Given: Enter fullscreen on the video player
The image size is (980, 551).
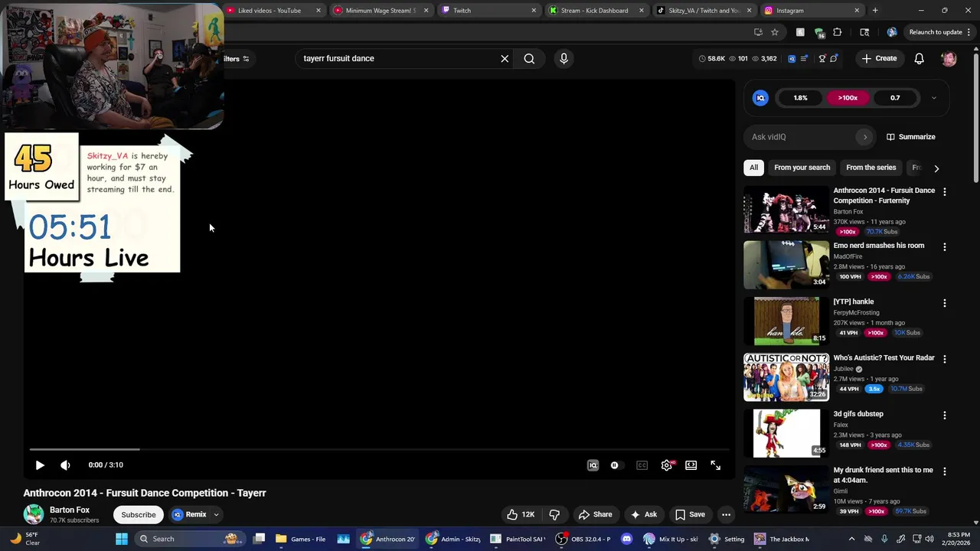Looking at the screenshot, I should coord(715,465).
